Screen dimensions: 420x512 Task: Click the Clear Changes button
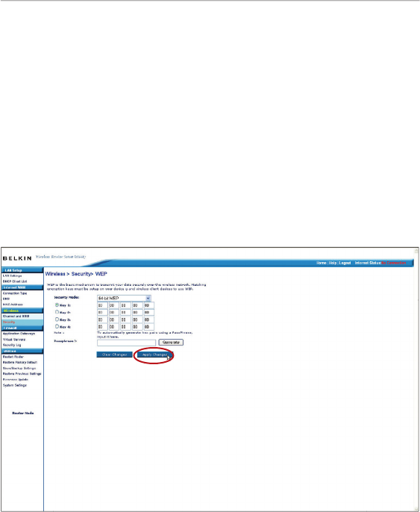[115, 355]
